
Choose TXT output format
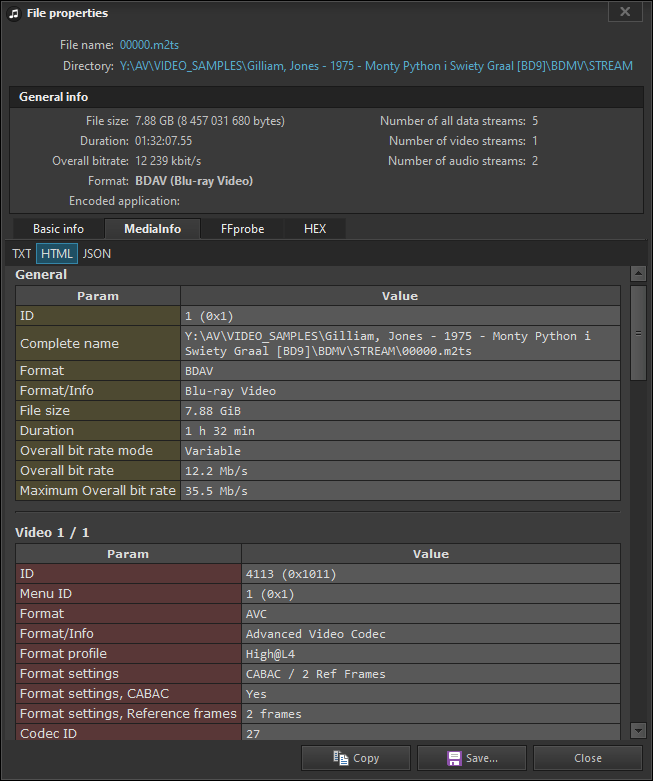pos(21,254)
